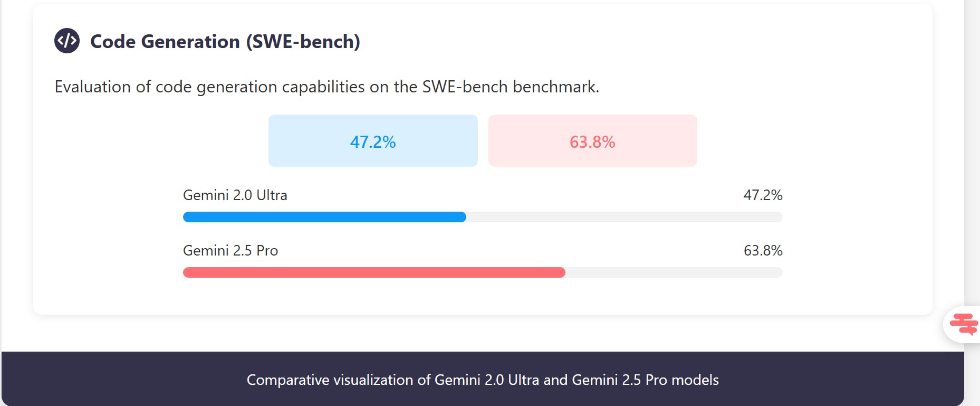Viewport: 980px width, 406px height.
Task: Click the "Gemini 2.5 Pro" bar label
Action: 230,251
